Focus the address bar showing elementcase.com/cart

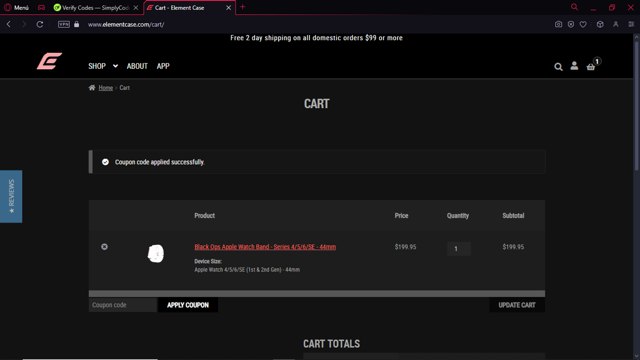[x=126, y=24]
